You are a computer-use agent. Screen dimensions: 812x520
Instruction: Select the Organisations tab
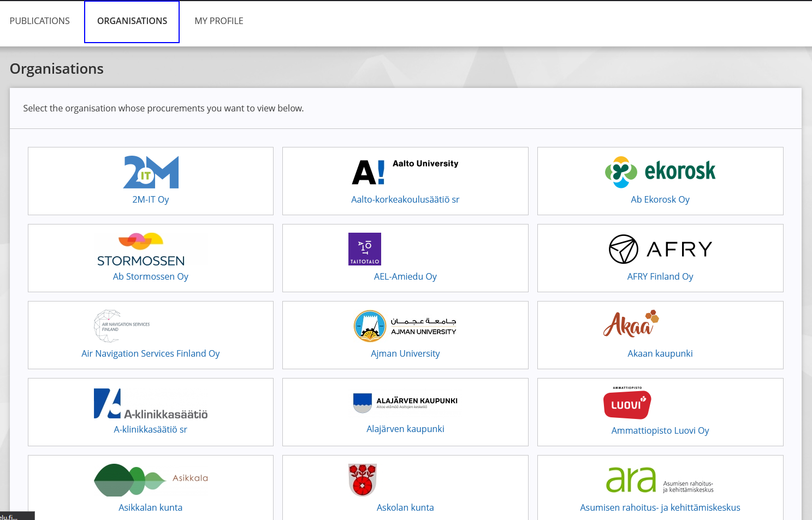[132, 21]
